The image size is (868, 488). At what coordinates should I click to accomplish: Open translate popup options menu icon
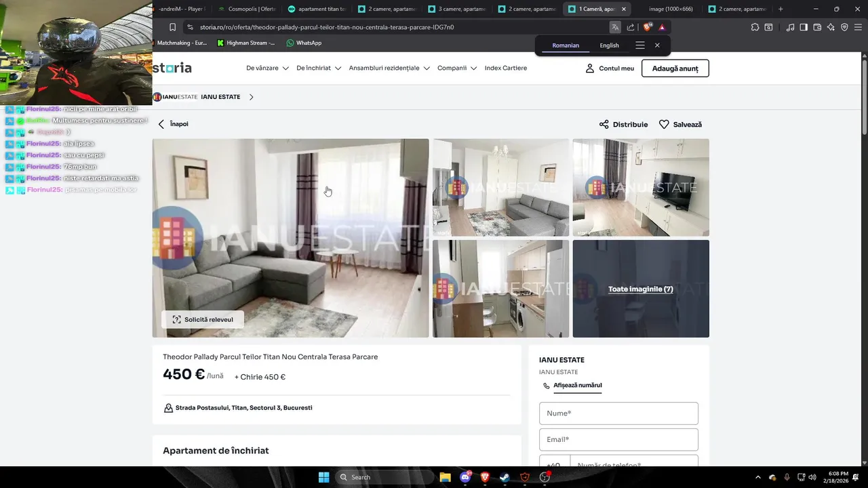pos(639,45)
